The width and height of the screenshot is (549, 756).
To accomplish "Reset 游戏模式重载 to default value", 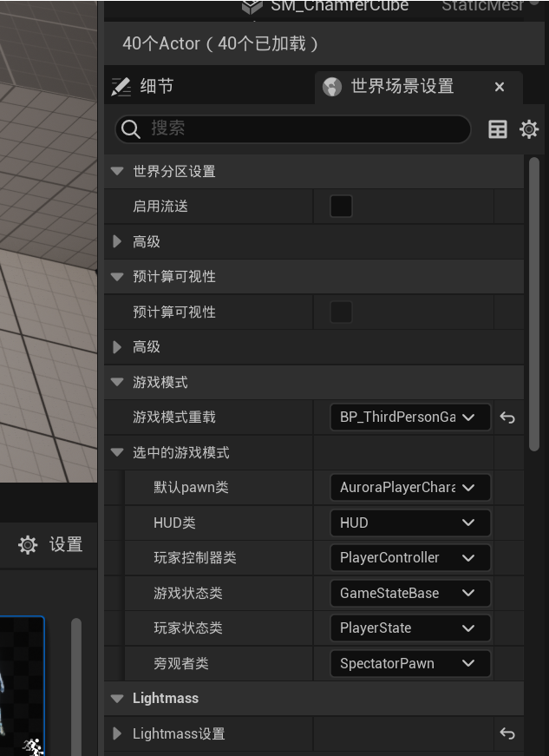I will click(x=507, y=417).
